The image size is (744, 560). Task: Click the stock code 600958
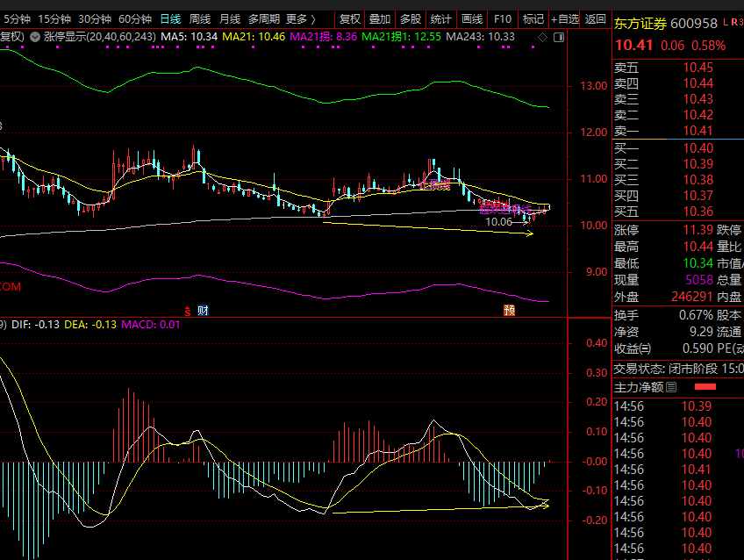tap(694, 23)
